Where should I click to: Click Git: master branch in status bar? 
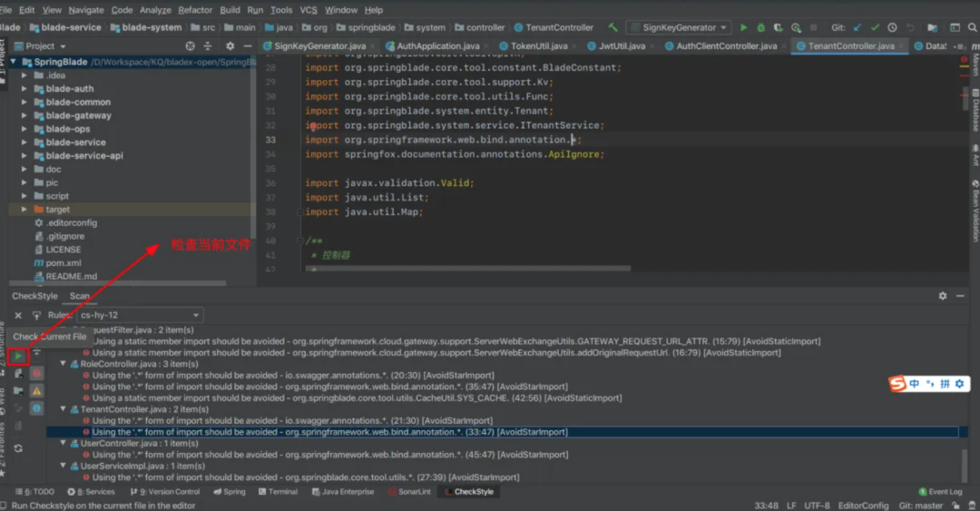click(x=921, y=506)
